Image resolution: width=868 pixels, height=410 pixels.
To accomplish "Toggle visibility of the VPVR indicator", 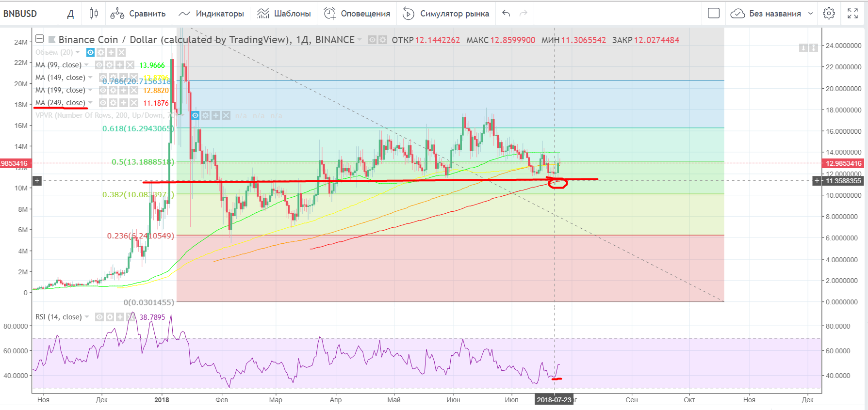I will pos(195,115).
